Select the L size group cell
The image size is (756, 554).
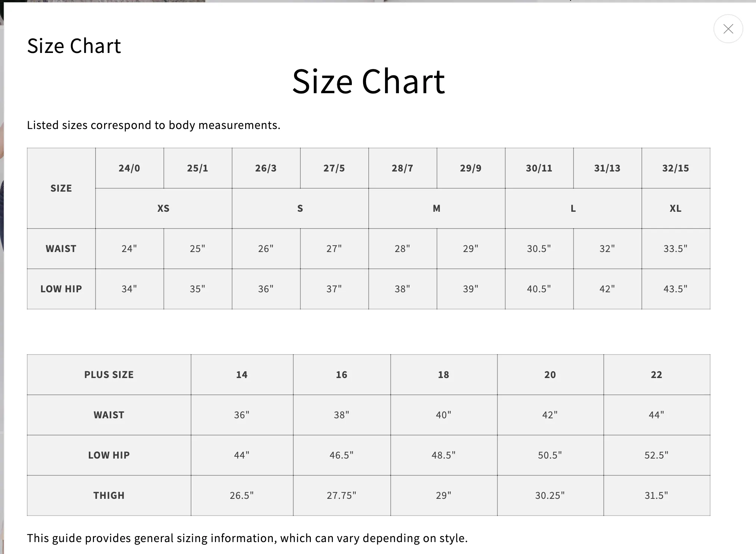tap(573, 208)
